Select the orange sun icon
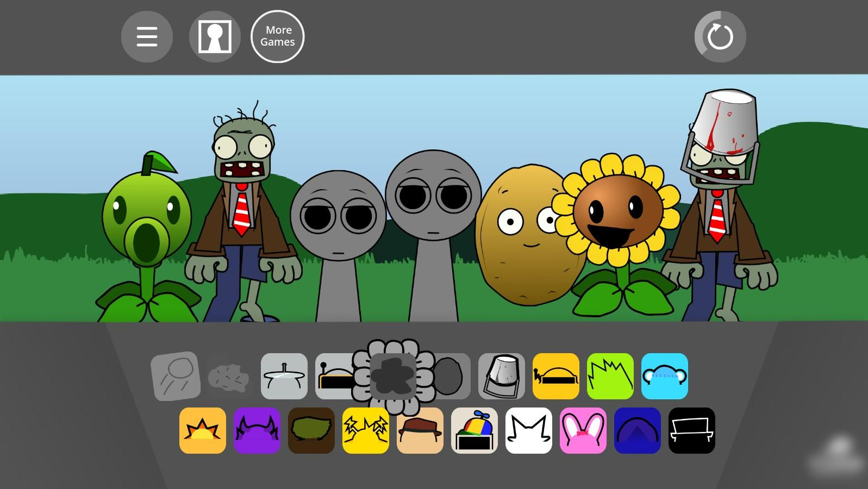This screenshot has width=868, height=489. pyautogui.click(x=203, y=430)
